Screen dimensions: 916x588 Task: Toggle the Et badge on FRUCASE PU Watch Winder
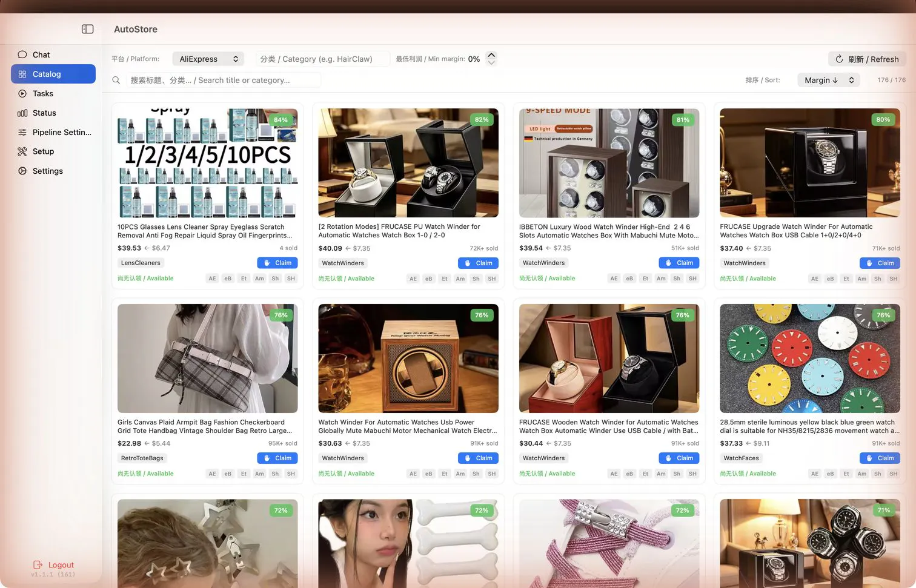click(x=445, y=279)
